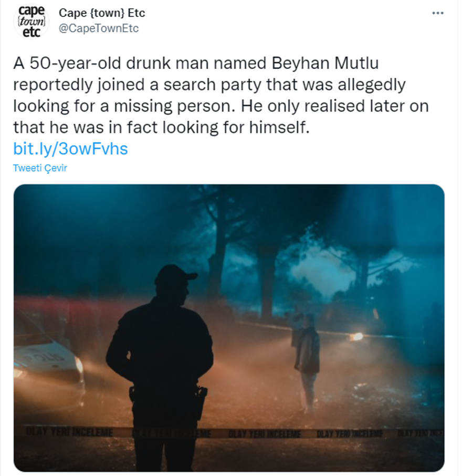Open the Cape {town} Etc profile avatar

click(x=31, y=21)
